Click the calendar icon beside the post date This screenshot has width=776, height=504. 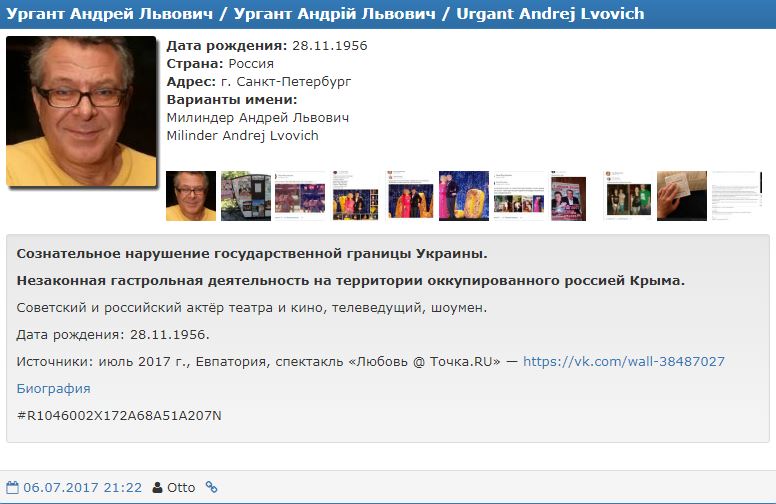pyautogui.click(x=12, y=487)
